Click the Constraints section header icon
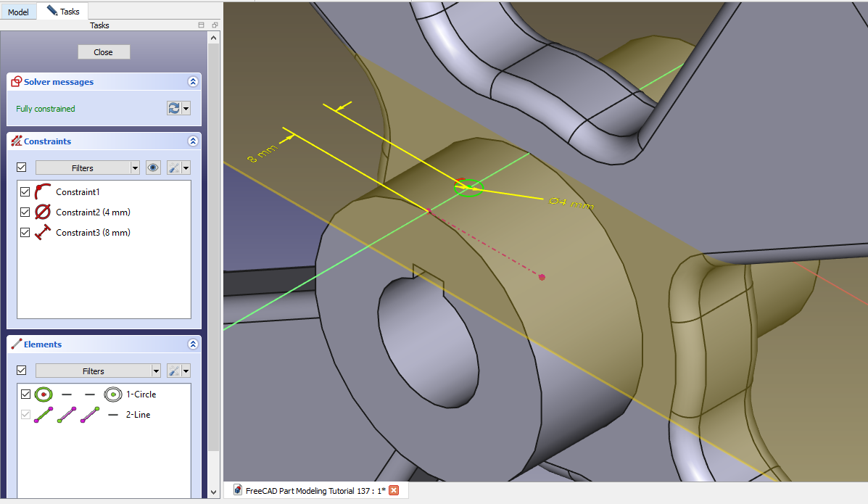 [x=17, y=141]
